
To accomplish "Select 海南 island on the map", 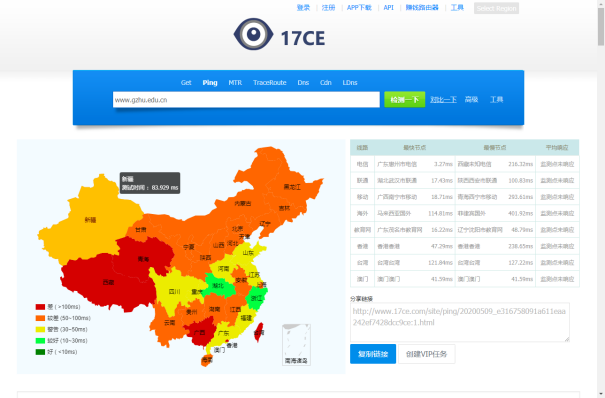I will pos(207,360).
